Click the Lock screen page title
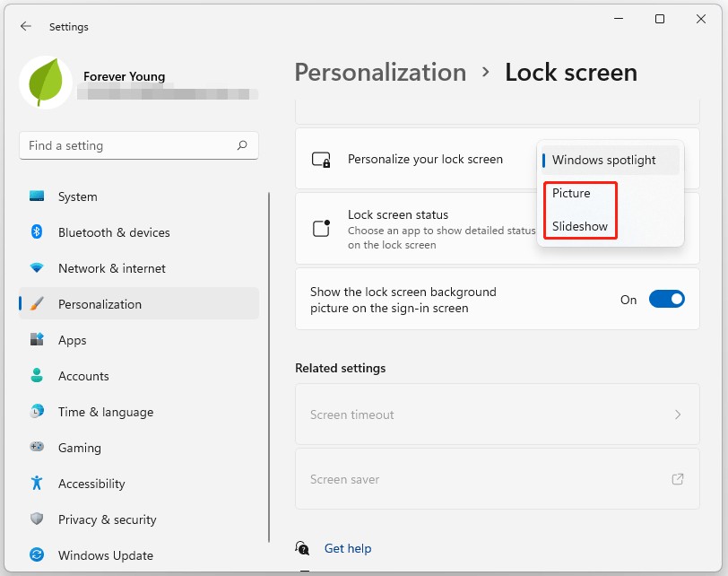The height and width of the screenshot is (576, 728). [x=571, y=73]
